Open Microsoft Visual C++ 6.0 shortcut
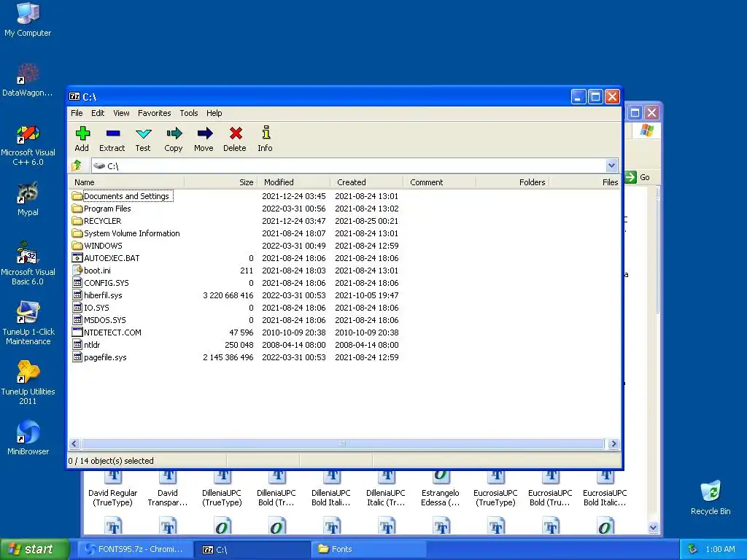The image size is (747, 560). coord(28,145)
